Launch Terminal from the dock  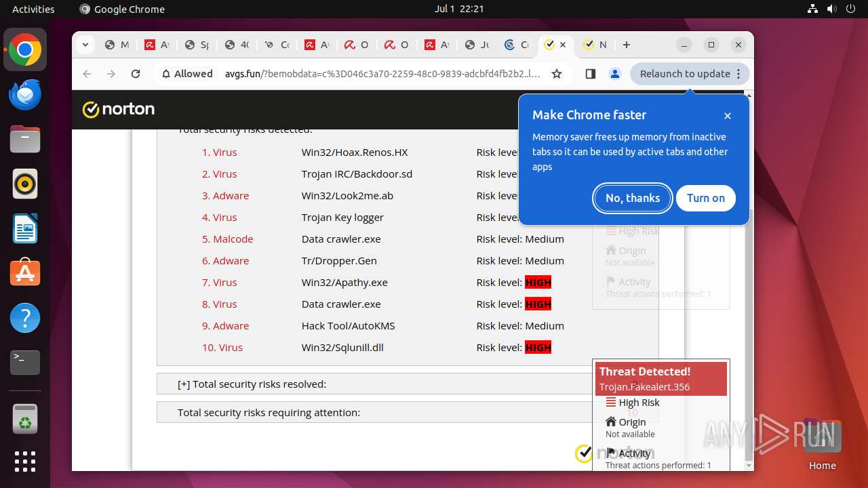[x=25, y=363]
